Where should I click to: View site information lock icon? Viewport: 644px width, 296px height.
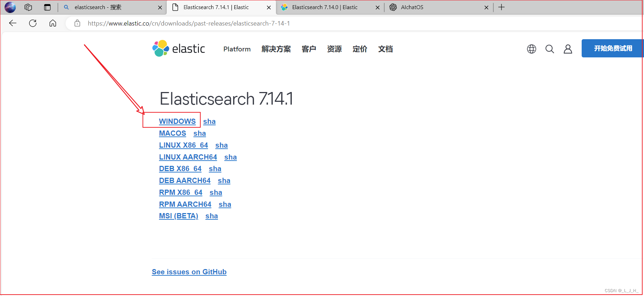tap(77, 23)
